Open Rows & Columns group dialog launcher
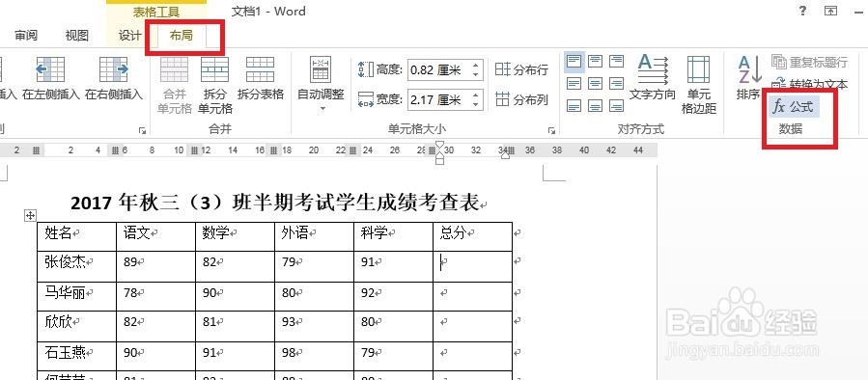This screenshot has width=868, height=380. [x=143, y=130]
